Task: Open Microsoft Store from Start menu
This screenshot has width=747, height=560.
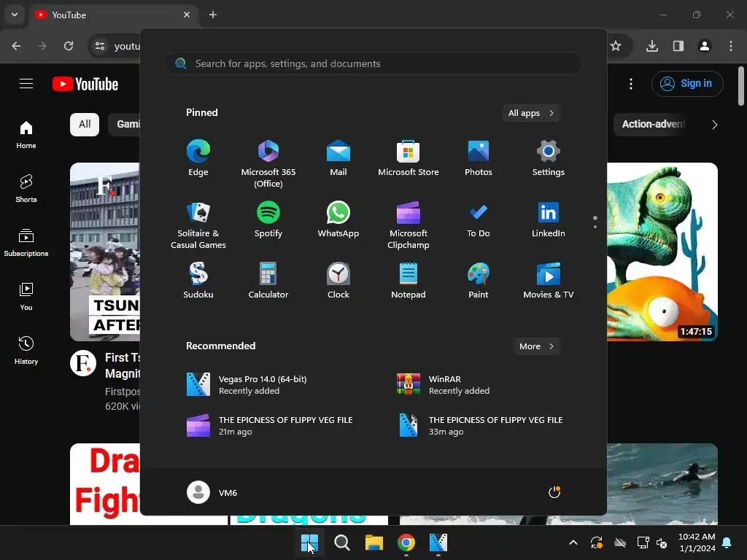Action: coord(409,158)
